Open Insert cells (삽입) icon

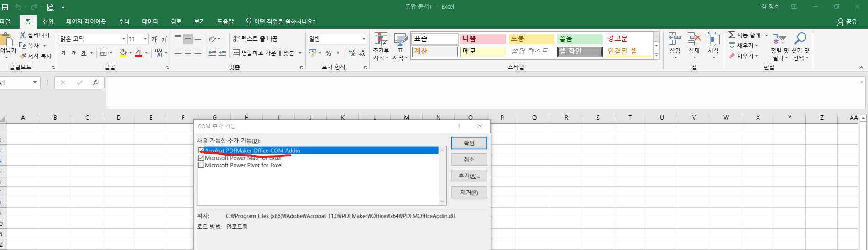(x=675, y=46)
